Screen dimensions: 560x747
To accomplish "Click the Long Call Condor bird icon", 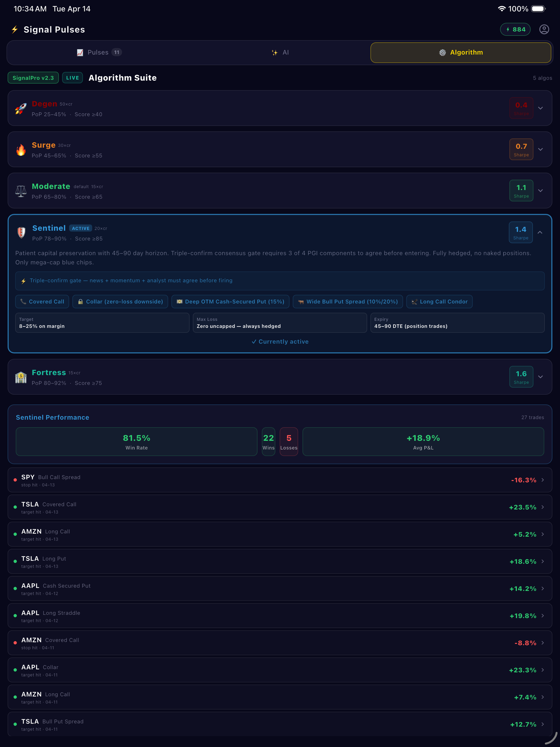I will coord(414,302).
